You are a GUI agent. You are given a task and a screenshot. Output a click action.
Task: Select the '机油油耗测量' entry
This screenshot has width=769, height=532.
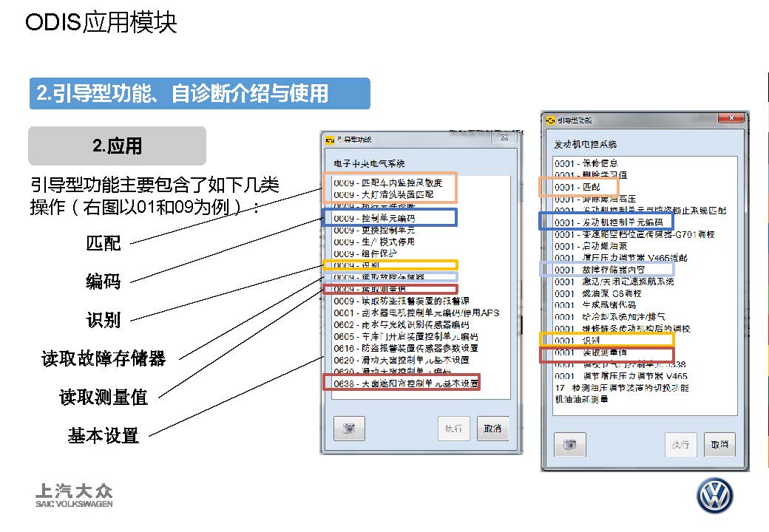click(582, 400)
